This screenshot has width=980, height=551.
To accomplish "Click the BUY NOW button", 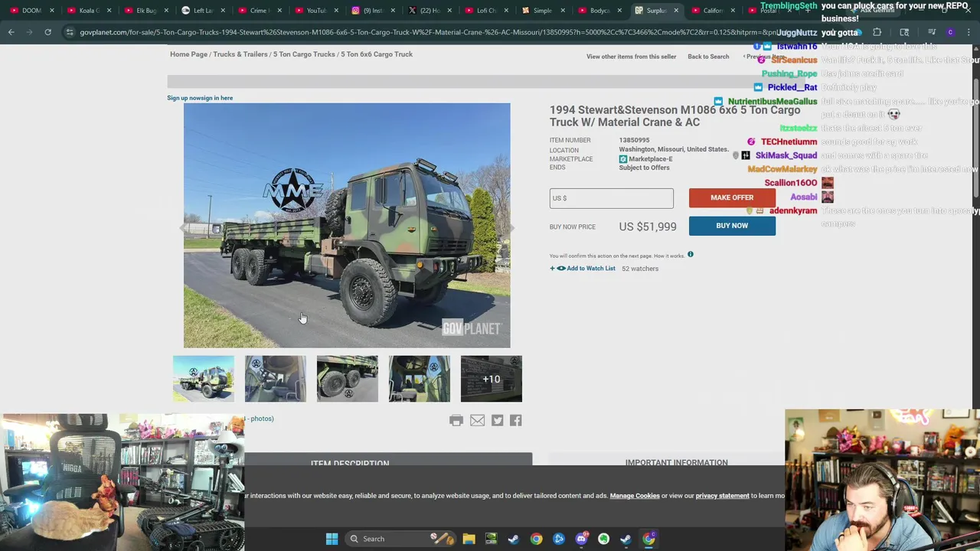I will tap(732, 226).
